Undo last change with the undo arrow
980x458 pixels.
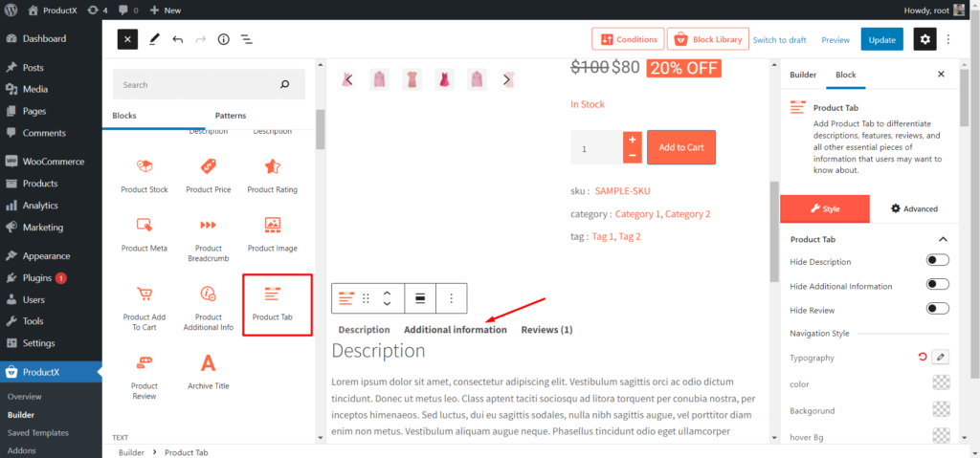[178, 39]
